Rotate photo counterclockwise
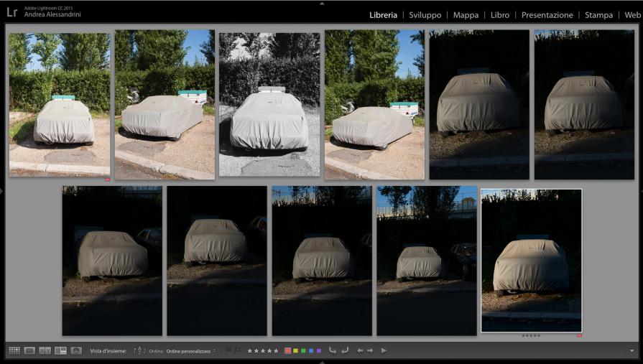The image size is (643, 364). [x=333, y=350]
